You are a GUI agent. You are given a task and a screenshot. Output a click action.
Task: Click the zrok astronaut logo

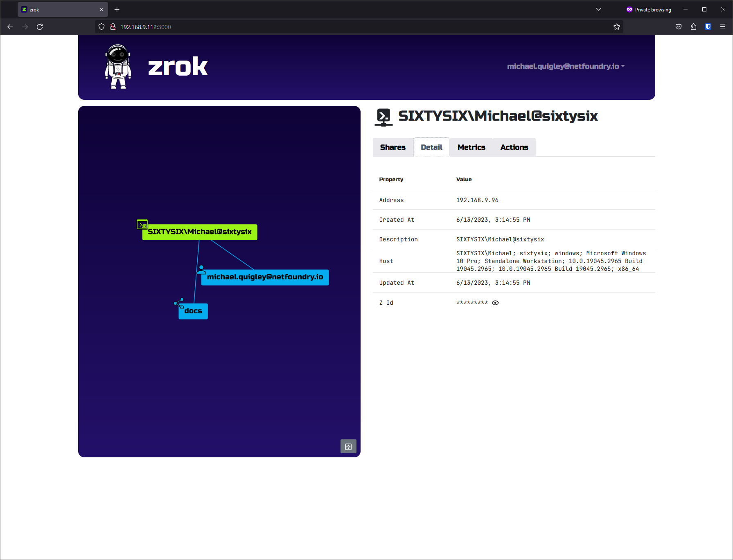[118, 67]
